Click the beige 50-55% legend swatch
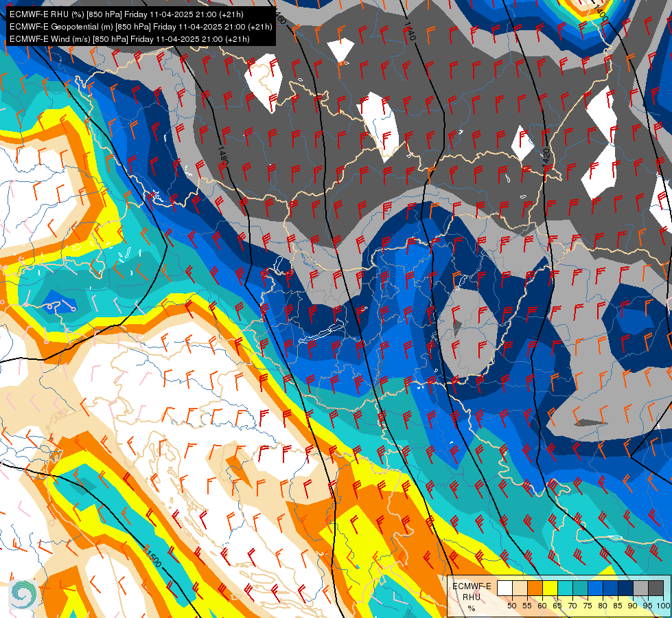Screen dimensions: 672x618 click(x=520, y=588)
